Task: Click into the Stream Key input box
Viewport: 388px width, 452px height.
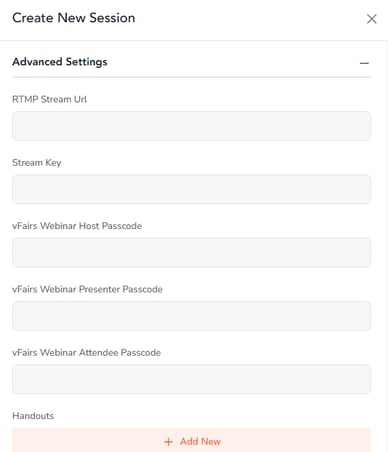Action: 191,189
